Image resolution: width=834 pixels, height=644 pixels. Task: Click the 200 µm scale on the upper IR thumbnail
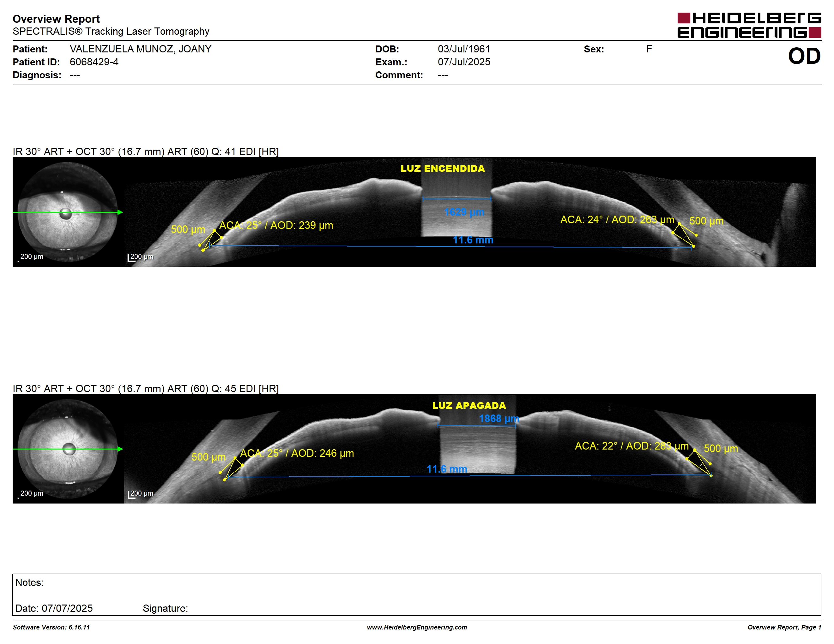click(x=31, y=257)
